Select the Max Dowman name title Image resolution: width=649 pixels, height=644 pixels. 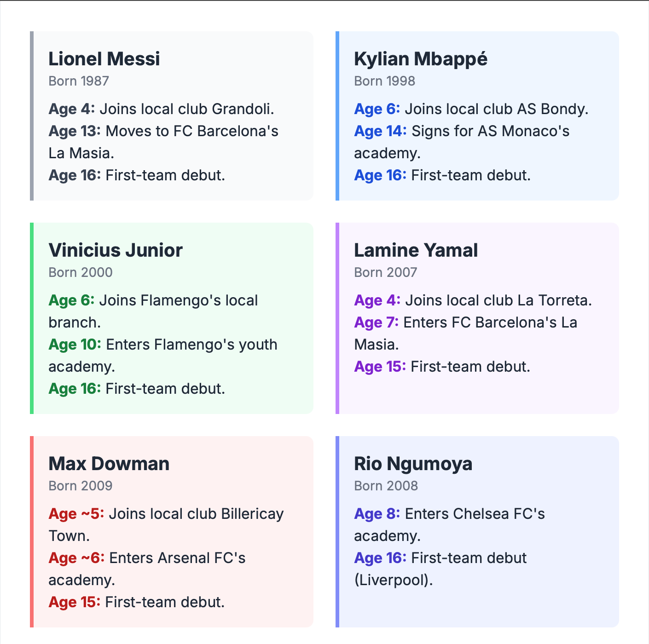109,464
